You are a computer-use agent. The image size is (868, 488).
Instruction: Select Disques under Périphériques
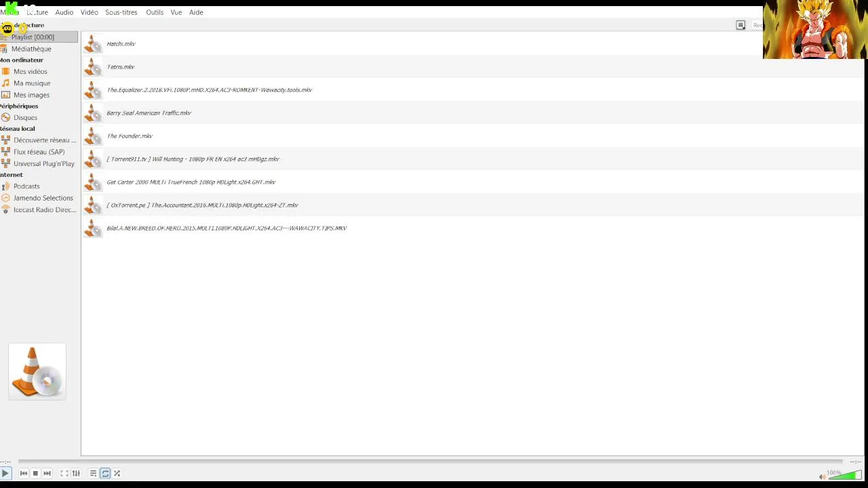[x=25, y=117]
